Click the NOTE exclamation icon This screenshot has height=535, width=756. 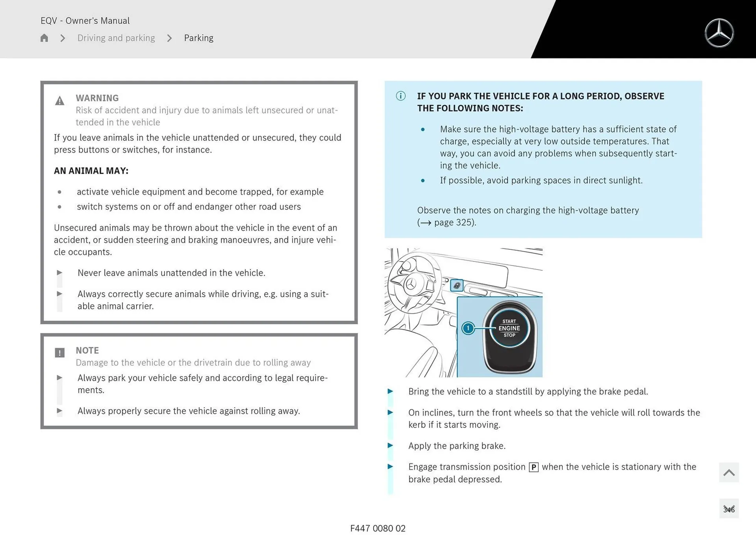pos(59,353)
